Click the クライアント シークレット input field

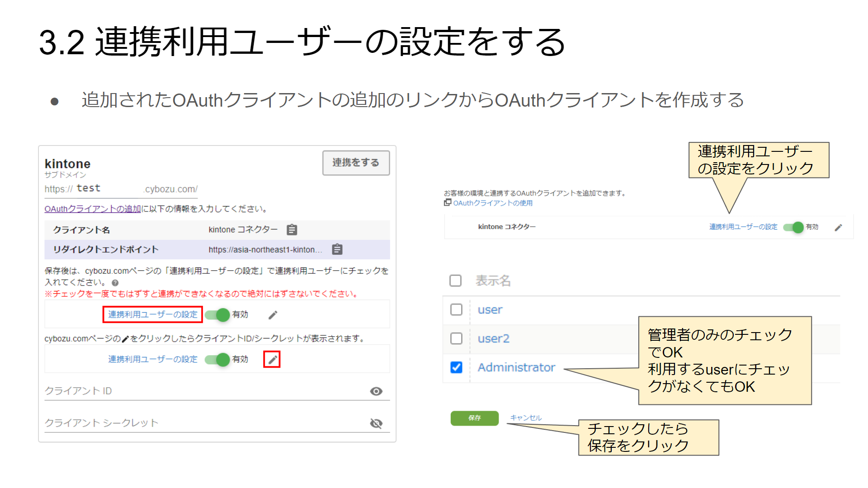click(217, 423)
